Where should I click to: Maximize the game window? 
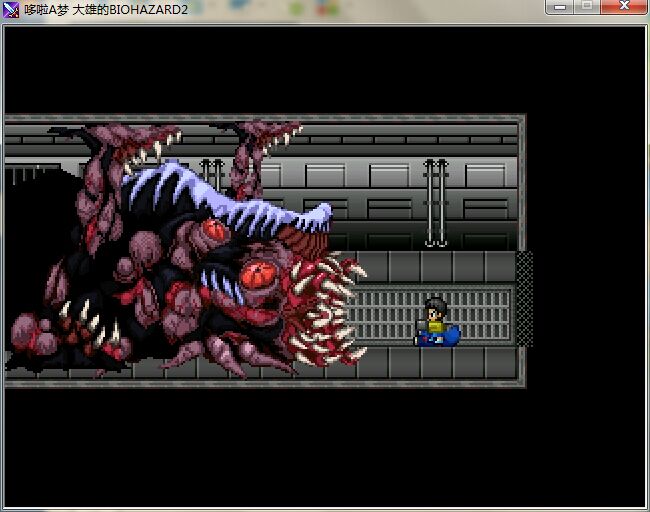click(x=587, y=7)
